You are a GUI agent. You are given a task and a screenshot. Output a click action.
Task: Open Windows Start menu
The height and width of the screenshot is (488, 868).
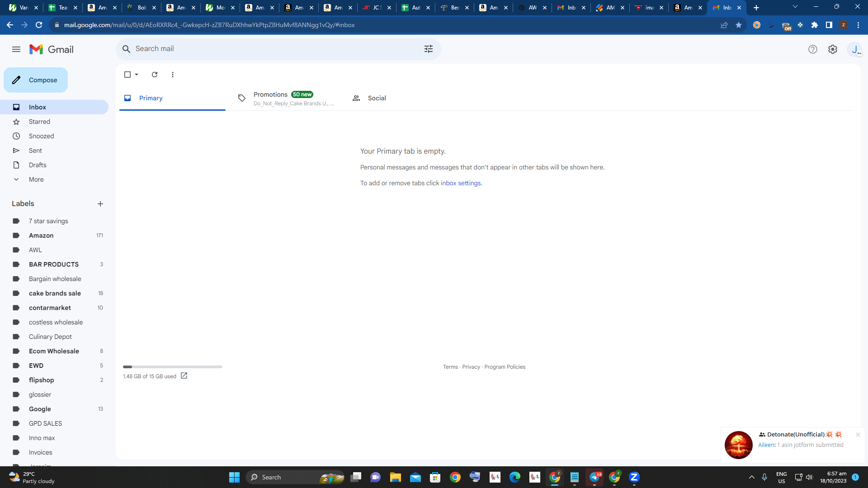[x=234, y=477]
